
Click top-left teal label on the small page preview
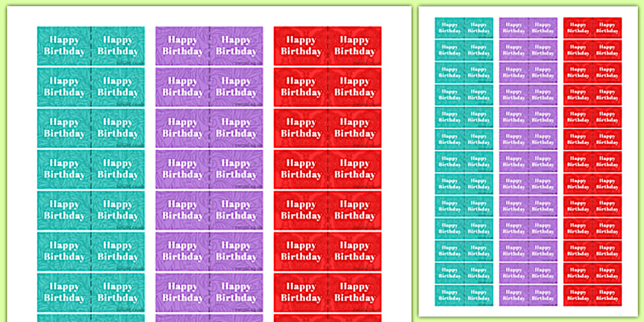[449, 28]
